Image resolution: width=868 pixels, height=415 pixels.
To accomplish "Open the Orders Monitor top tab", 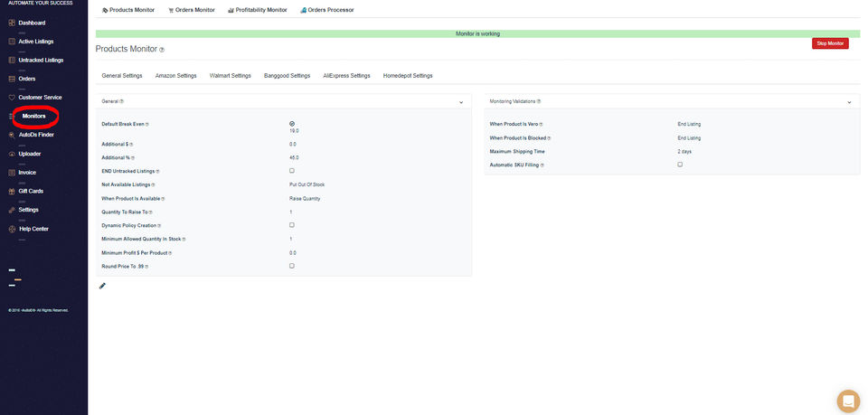I will 192,10.
